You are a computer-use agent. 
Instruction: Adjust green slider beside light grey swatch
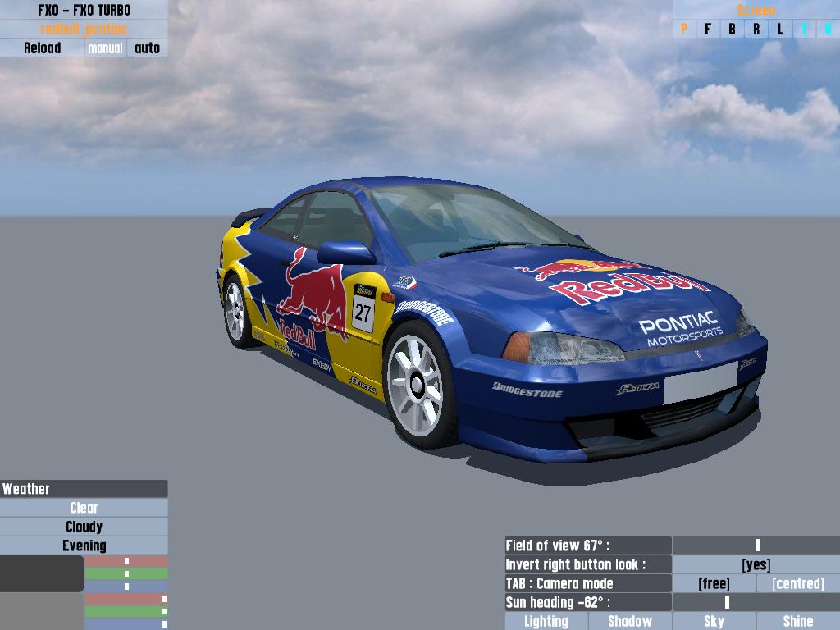pyautogui.click(x=126, y=611)
